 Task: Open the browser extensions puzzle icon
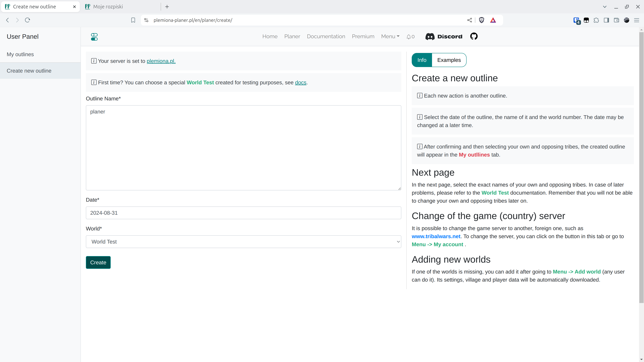(x=596, y=20)
